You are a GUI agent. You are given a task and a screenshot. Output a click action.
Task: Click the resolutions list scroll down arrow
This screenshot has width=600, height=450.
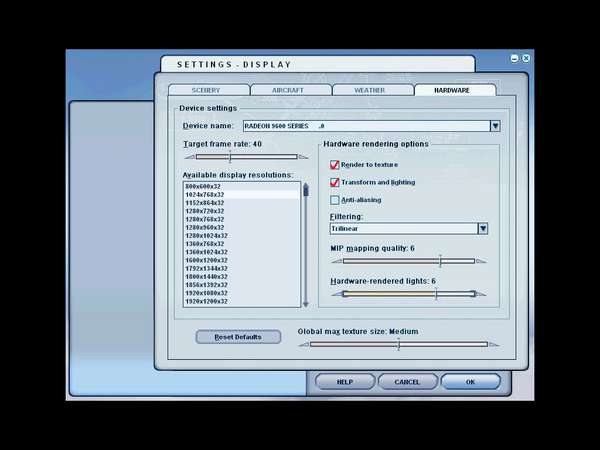tap(305, 305)
